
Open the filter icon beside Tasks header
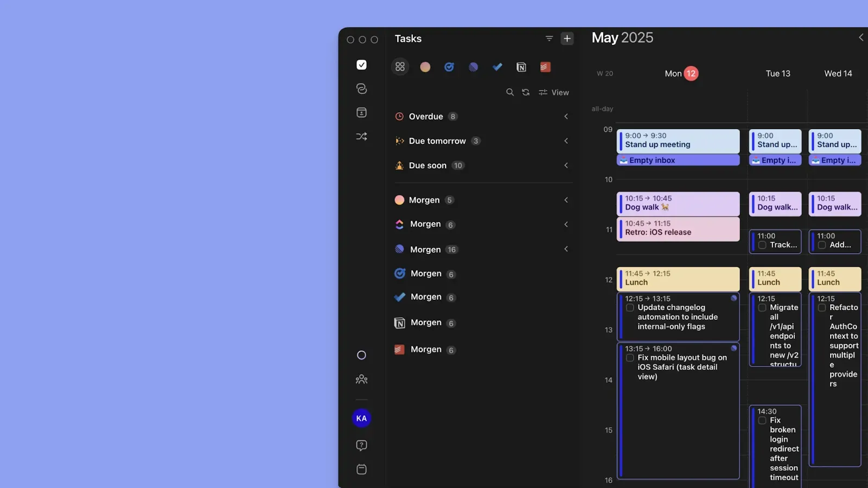tap(549, 38)
